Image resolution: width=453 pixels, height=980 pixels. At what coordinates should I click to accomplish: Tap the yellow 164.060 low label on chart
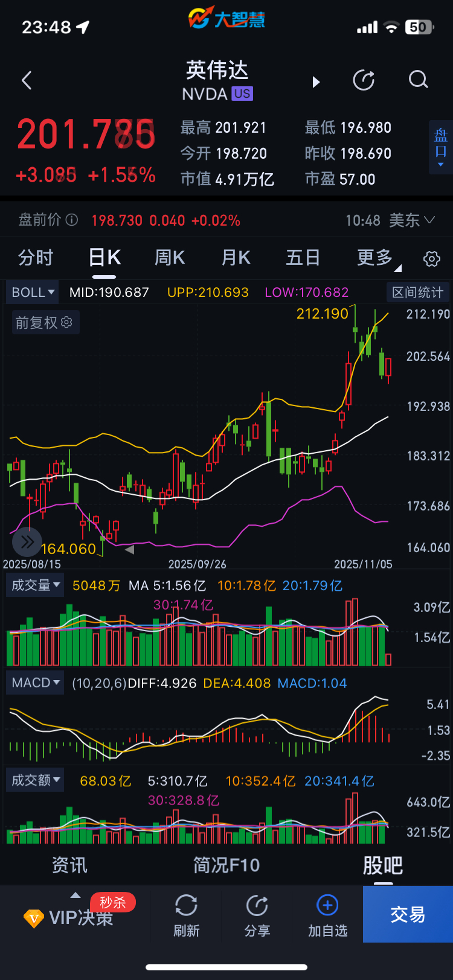tap(68, 549)
